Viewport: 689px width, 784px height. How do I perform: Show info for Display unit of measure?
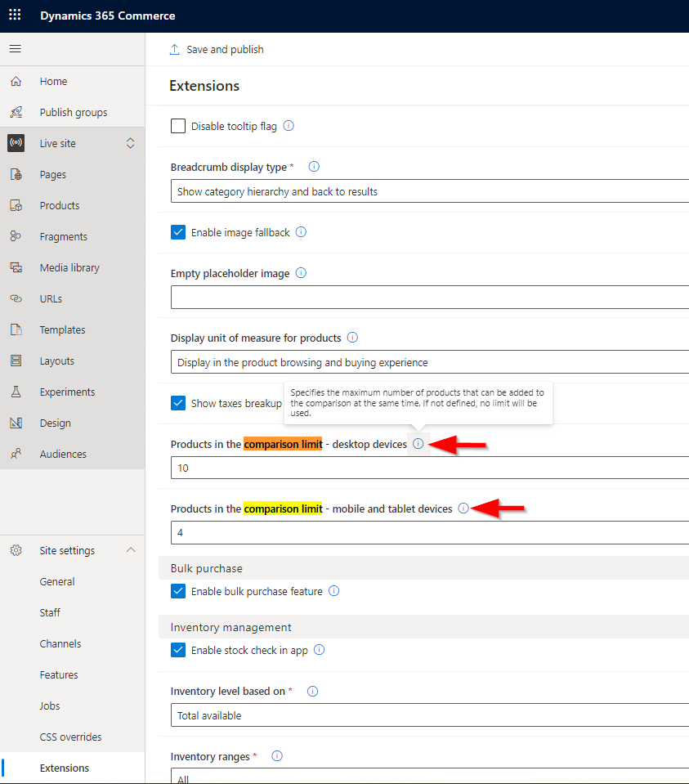coord(352,338)
